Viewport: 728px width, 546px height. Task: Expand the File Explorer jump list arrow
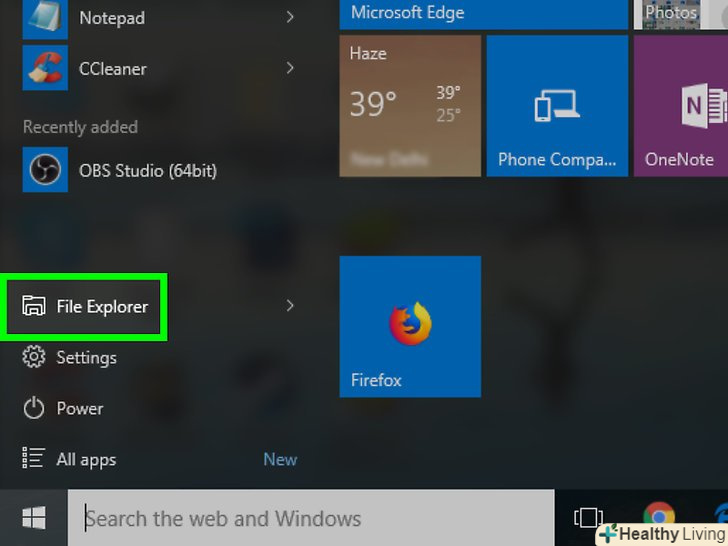[290, 306]
